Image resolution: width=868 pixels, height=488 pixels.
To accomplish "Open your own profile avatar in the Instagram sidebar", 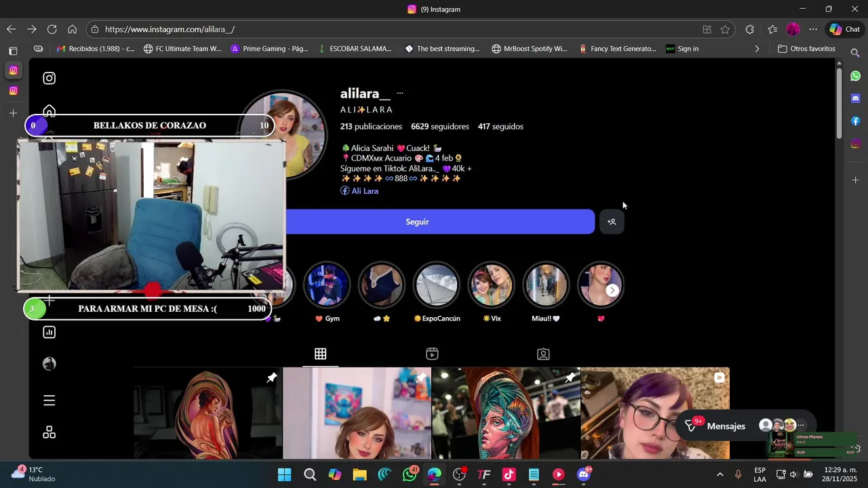I will [50, 364].
